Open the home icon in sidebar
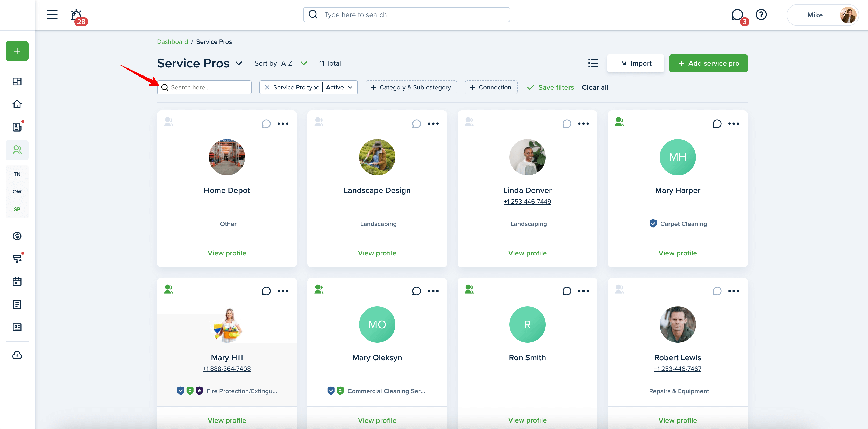Image resolution: width=868 pixels, height=429 pixels. tap(17, 104)
